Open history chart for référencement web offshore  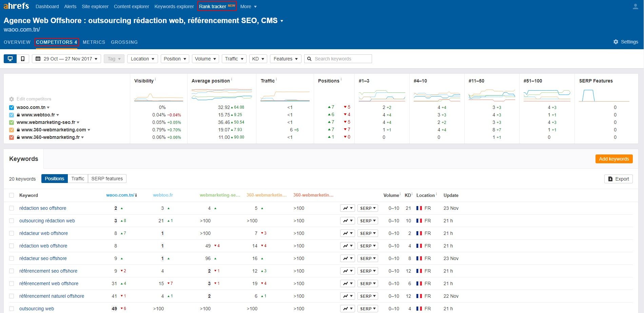[x=348, y=283]
